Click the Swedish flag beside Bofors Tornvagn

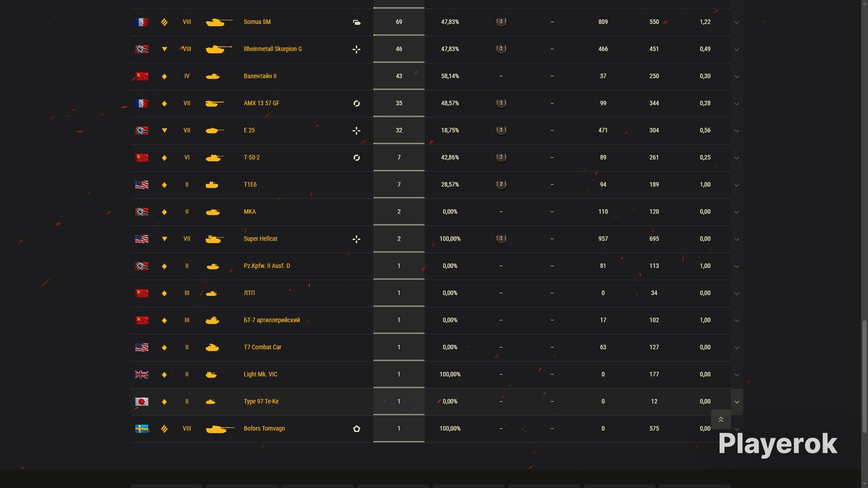click(142, 429)
